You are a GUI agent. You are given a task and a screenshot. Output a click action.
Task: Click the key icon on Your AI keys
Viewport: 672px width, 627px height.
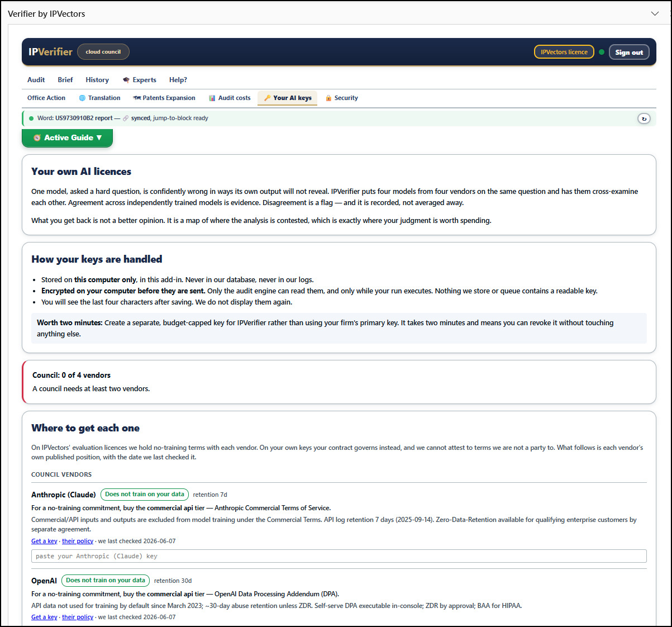267,98
